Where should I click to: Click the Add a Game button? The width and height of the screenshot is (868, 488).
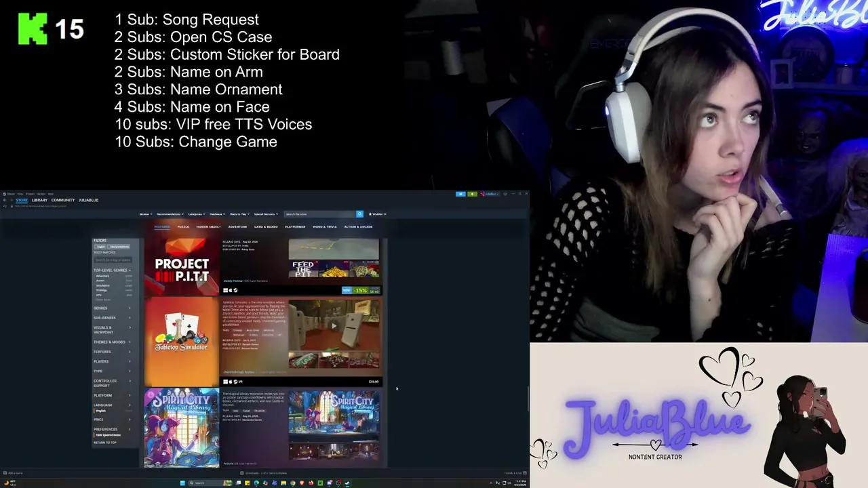click(14, 473)
